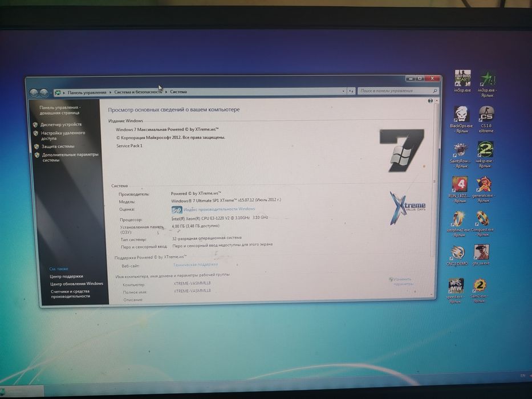Click Изменить параметры link

[x=403, y=281]
